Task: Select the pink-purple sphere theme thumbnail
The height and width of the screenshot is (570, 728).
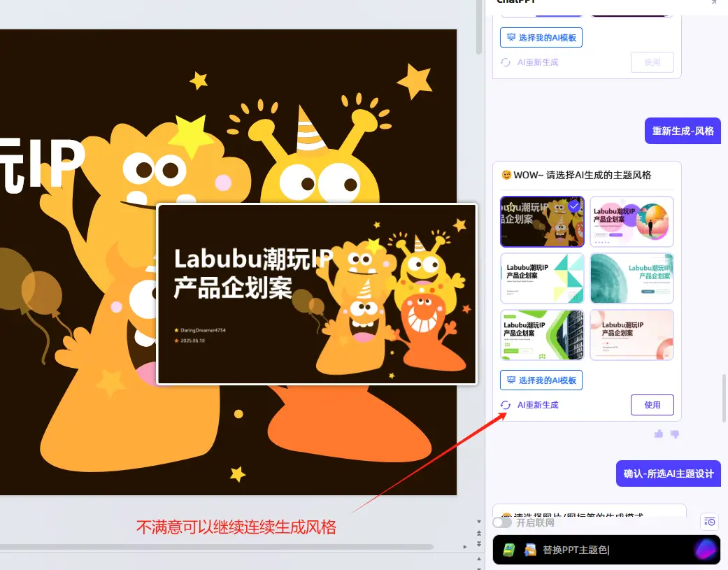Action: (x=632, y=222)
